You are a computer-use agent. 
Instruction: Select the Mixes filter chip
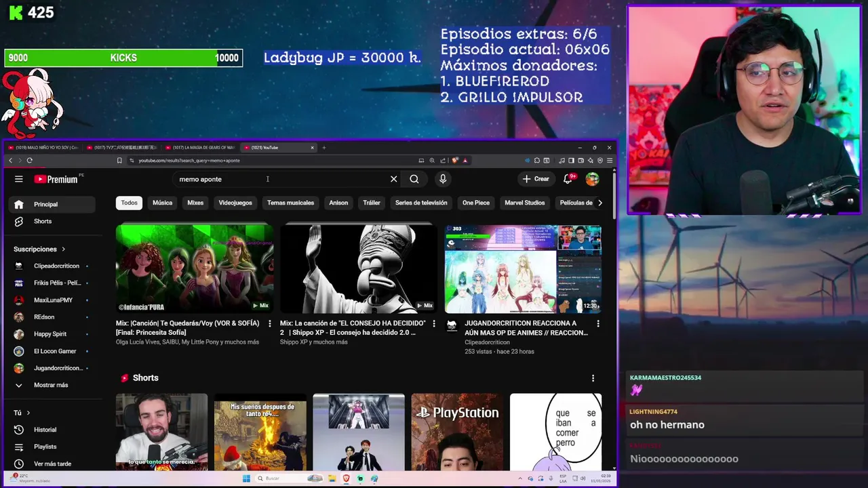(195, 203)
